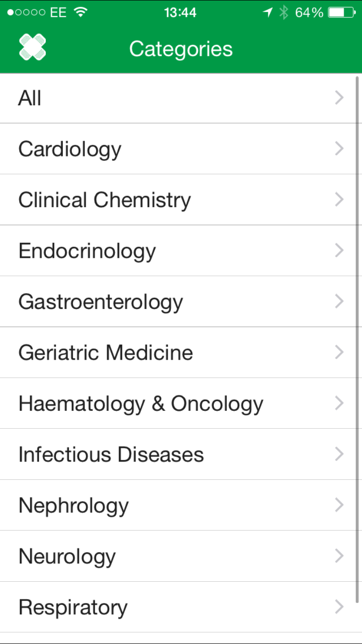Tap the location arrow status icon
The image size is (362, 644).
pyautogui.click(x=268, y=13)
